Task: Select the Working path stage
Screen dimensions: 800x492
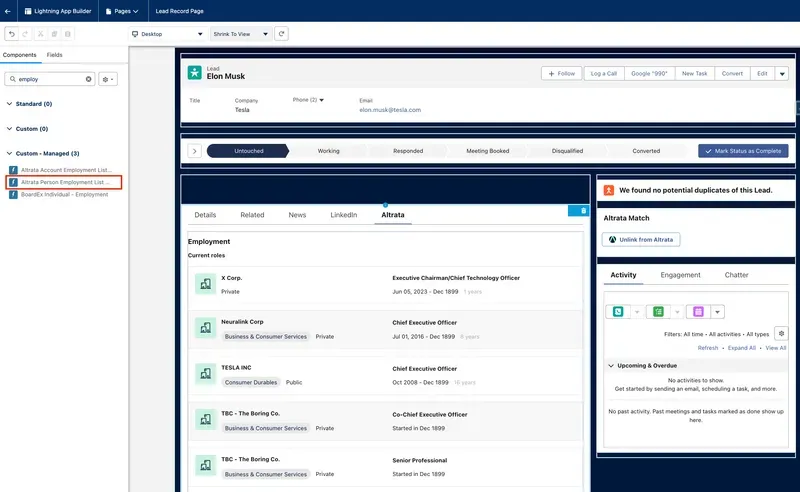Action: (328, 151)
